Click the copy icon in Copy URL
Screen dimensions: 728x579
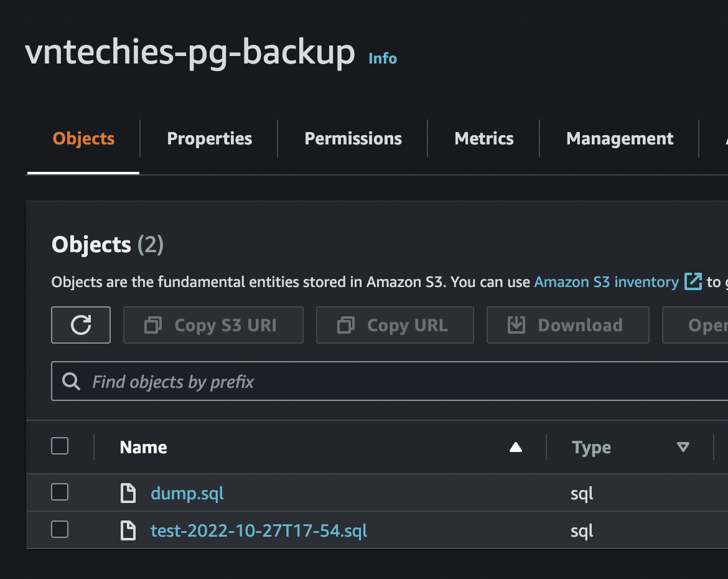click(x=345, y=325)
